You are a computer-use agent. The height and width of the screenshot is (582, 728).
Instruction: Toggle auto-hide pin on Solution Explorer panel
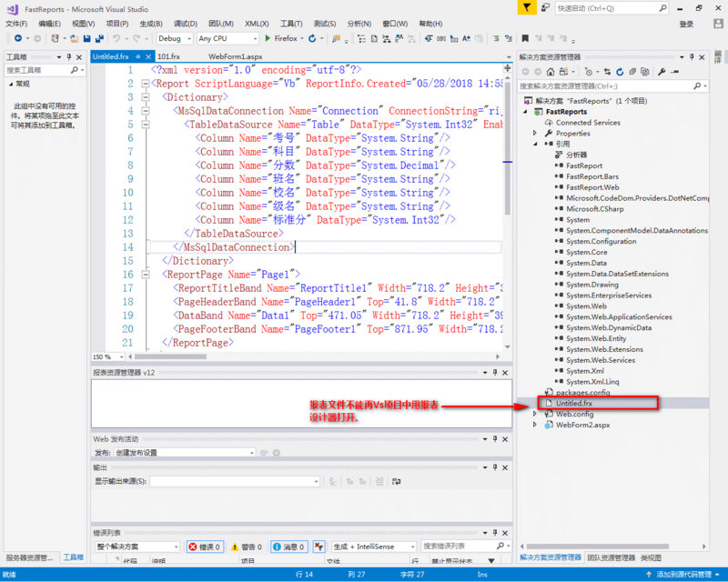coord(692,56)
